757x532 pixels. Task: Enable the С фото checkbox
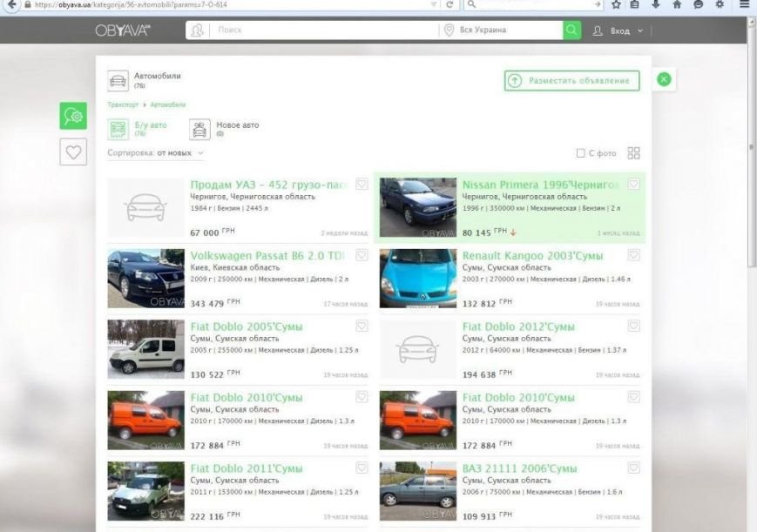pos(581,153)
